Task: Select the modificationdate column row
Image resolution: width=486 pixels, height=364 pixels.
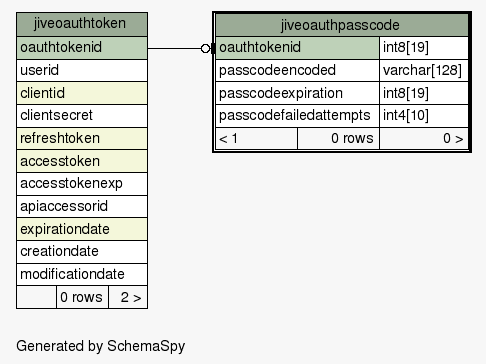Action: pyautogui.click(x=82, y=274)
